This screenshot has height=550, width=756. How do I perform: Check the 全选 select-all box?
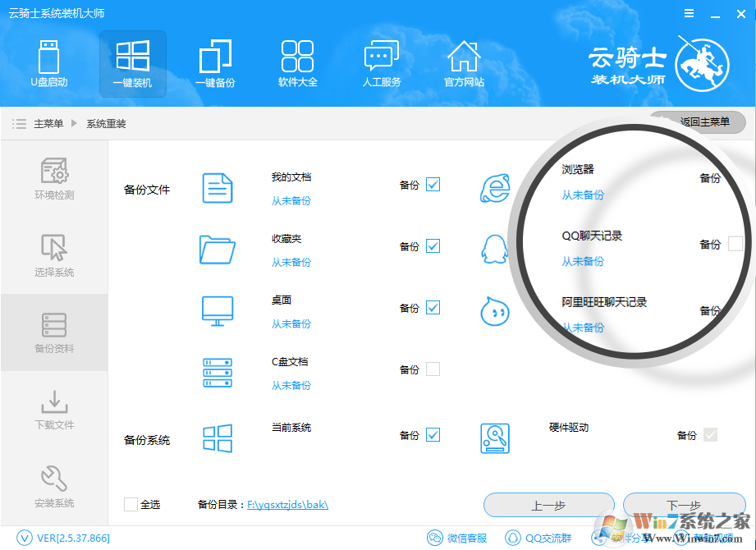pyautogui.click(x=129, y=504)
